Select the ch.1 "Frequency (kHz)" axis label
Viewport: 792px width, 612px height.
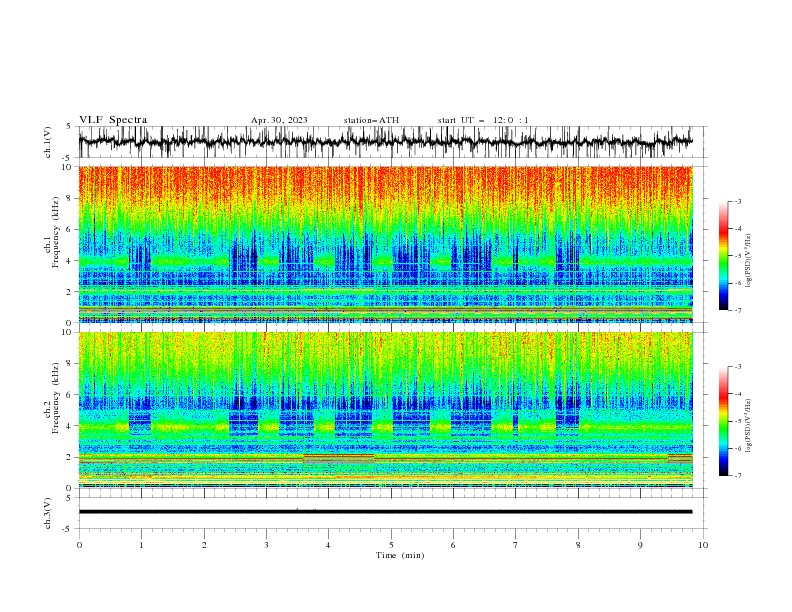pyautogui.click(x=56, y=233)
